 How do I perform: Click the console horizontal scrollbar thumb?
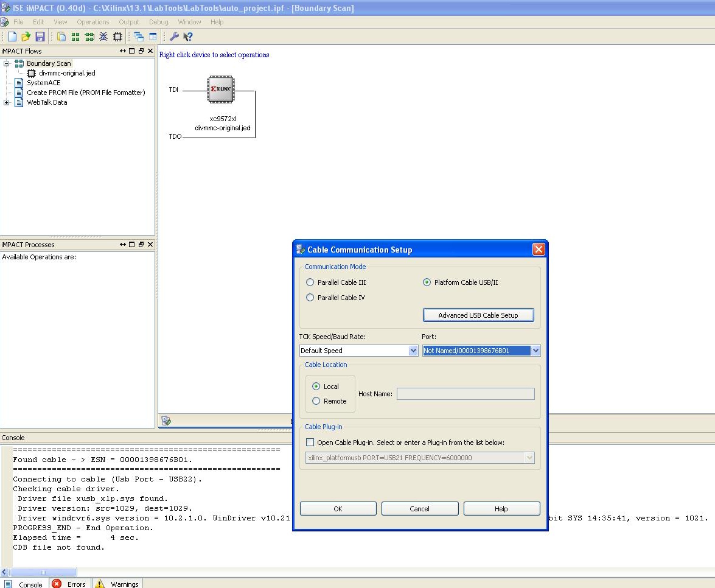[x=43, y=572]
